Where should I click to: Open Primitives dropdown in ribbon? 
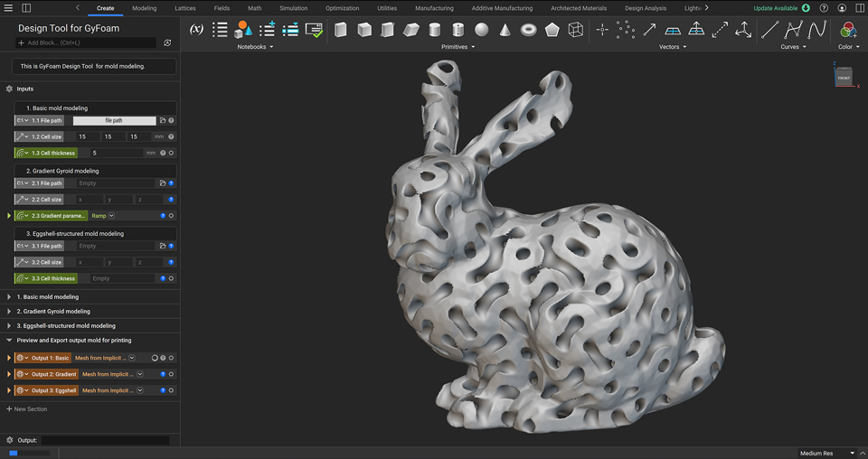coord(458,47)
